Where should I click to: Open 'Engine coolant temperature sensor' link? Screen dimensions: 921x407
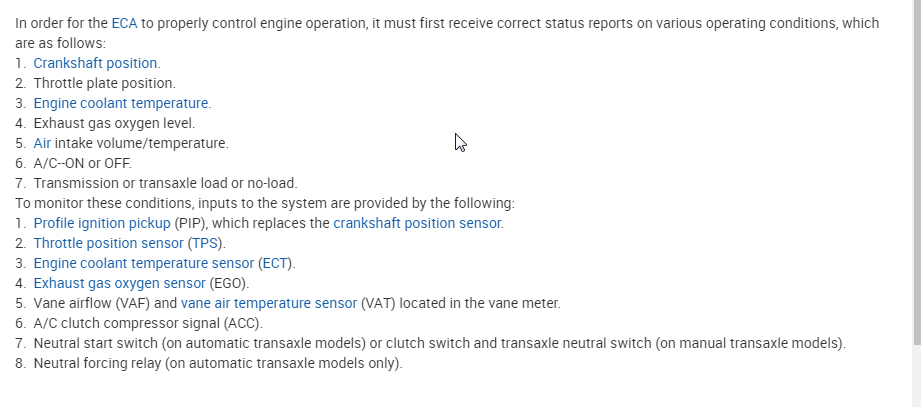point(143,263)
